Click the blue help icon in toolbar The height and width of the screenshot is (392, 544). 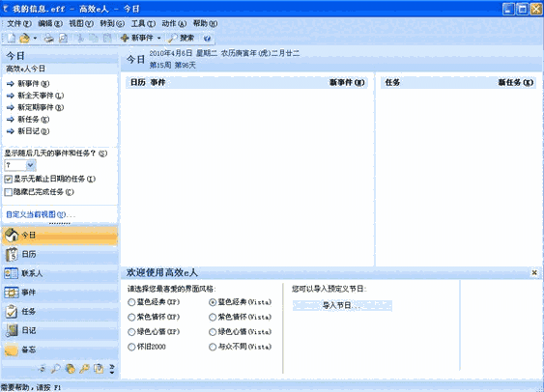coord(207,39)
